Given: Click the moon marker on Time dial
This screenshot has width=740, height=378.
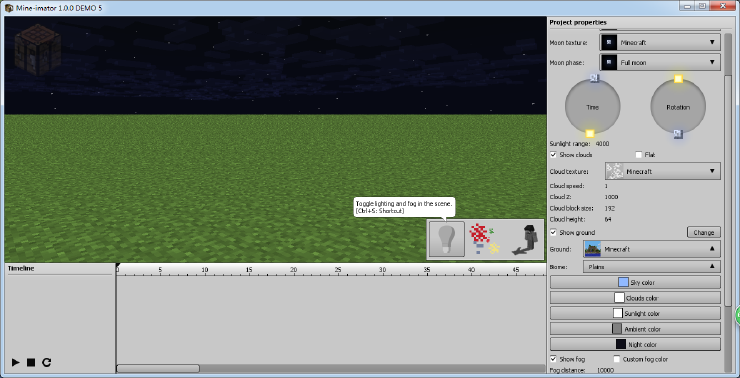Looking at the screenshot, I should point(595,78).
